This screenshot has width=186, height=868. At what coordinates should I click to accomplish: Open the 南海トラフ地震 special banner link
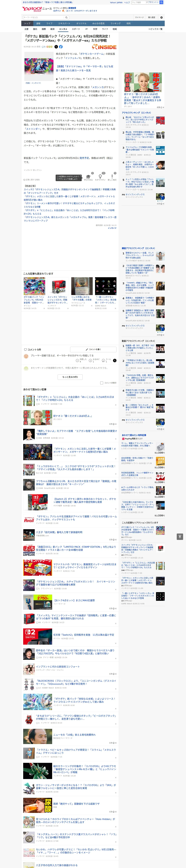click(48, 2)
